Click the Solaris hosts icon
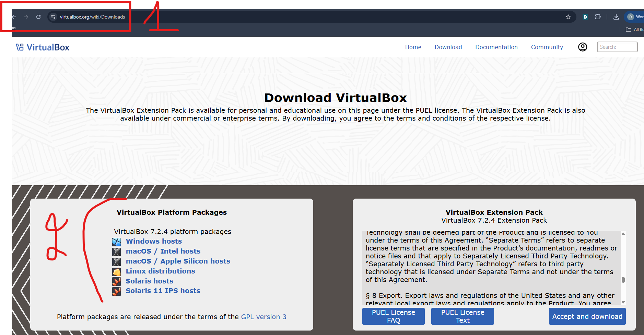 coord(117,281)
